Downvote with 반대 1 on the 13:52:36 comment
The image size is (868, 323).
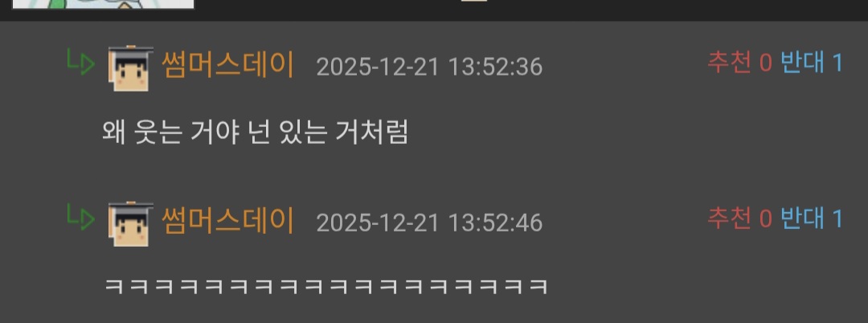(812, 63)
